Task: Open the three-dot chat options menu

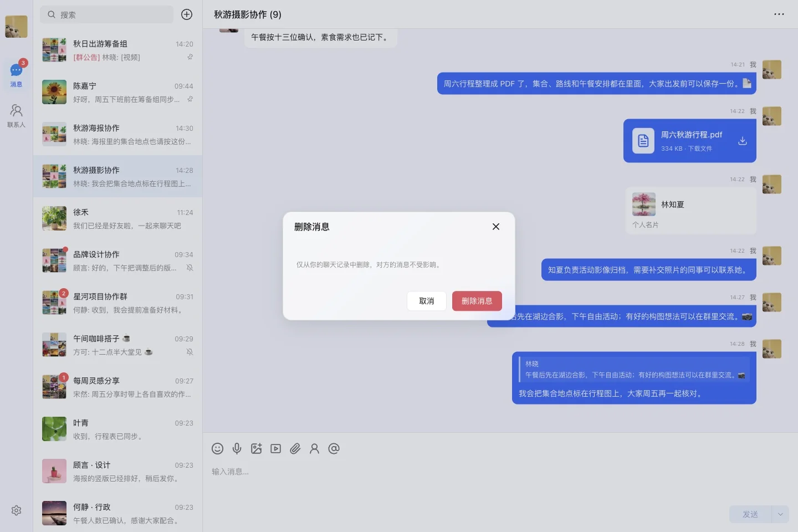Action: [x=779, y=14]
